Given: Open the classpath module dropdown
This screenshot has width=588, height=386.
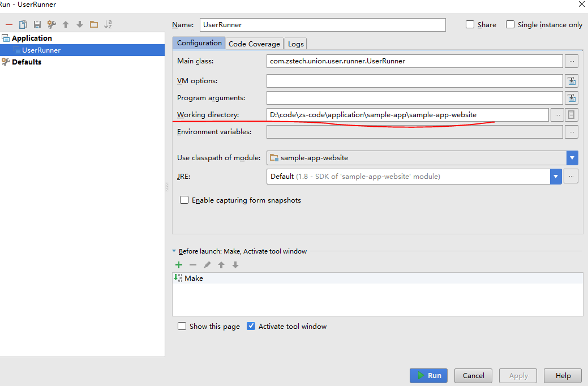Looking at the screenshot, I should point(572,158).
